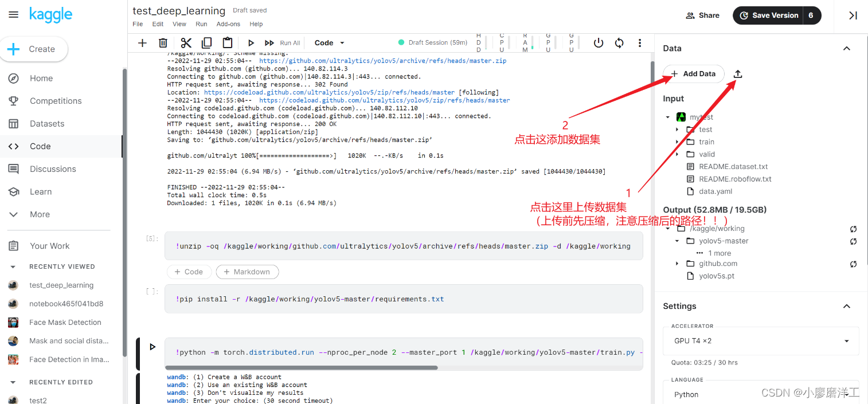
Task: Cut cell with scissors icon
Action: tap(186, 43)
